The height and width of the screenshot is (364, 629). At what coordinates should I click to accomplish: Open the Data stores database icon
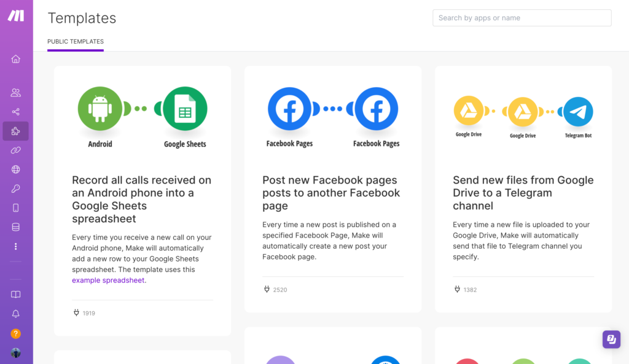tap(15, 227)
